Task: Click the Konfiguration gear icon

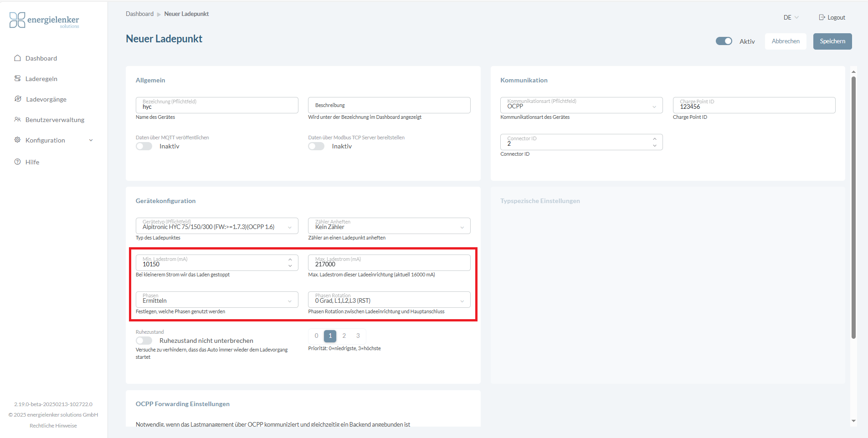Action: pyautogui.click(x=18, y=140)
